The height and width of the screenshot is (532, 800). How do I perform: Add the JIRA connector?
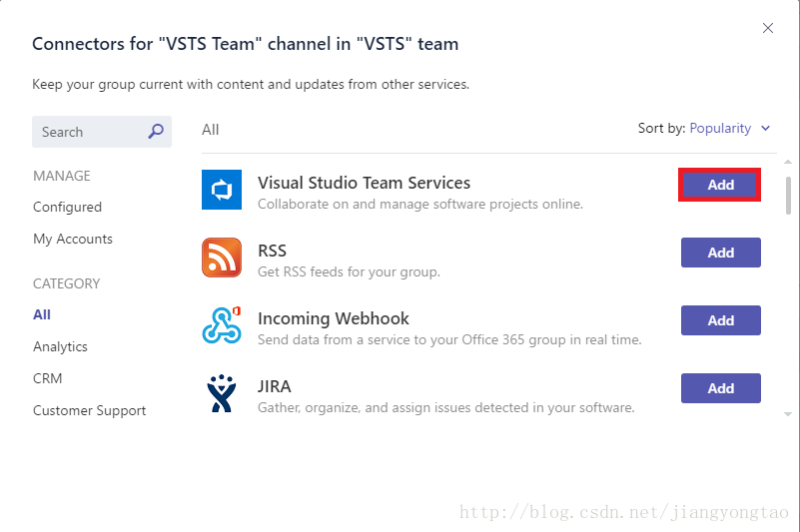[x=720, y=388]
